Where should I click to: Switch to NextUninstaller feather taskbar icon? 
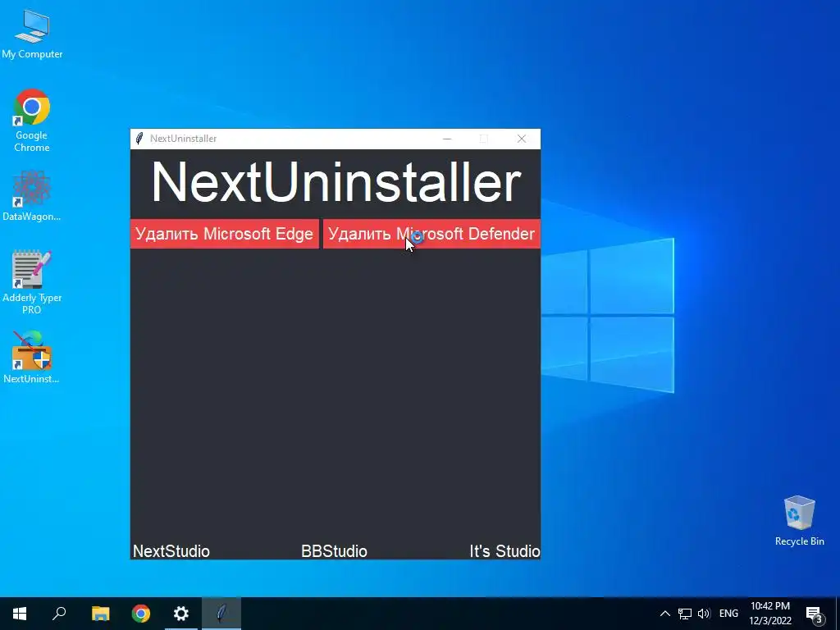click(221, 614)
